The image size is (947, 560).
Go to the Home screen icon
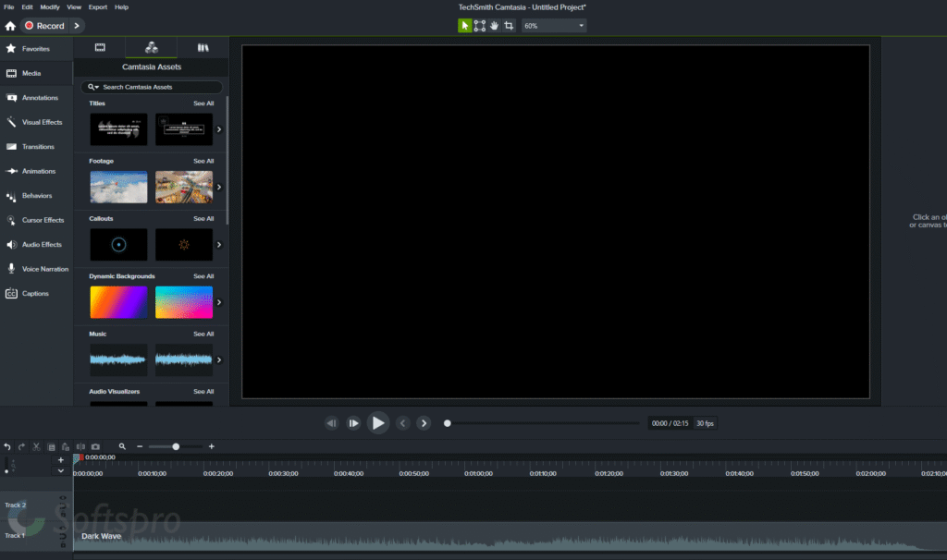point(10,26)
